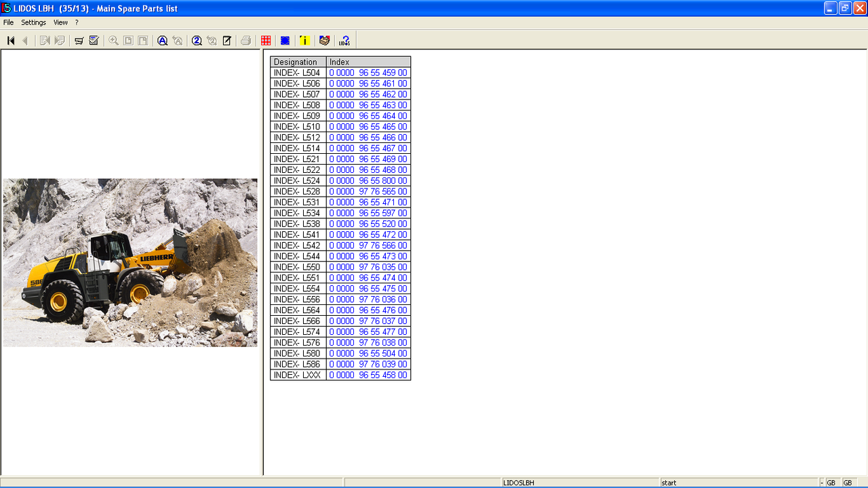The width and height of the screenshot is (868, 488).
Task: Open index link 96 55 463 00
Action: (368, 105)
